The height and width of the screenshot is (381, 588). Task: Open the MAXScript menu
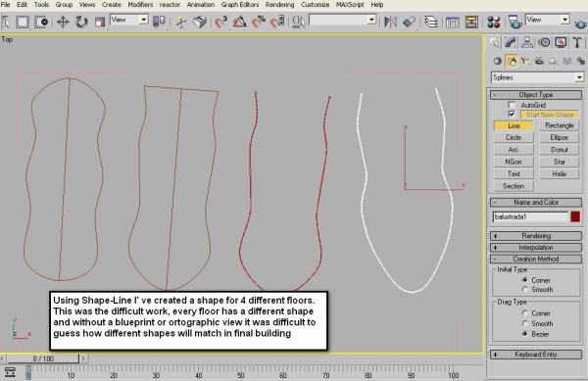[x=350, y=5]
